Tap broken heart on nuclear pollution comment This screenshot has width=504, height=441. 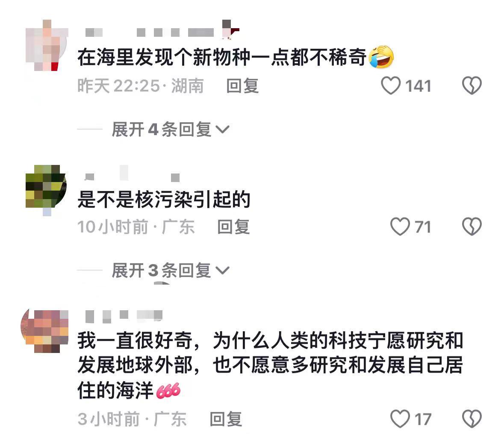click(472, 226)
